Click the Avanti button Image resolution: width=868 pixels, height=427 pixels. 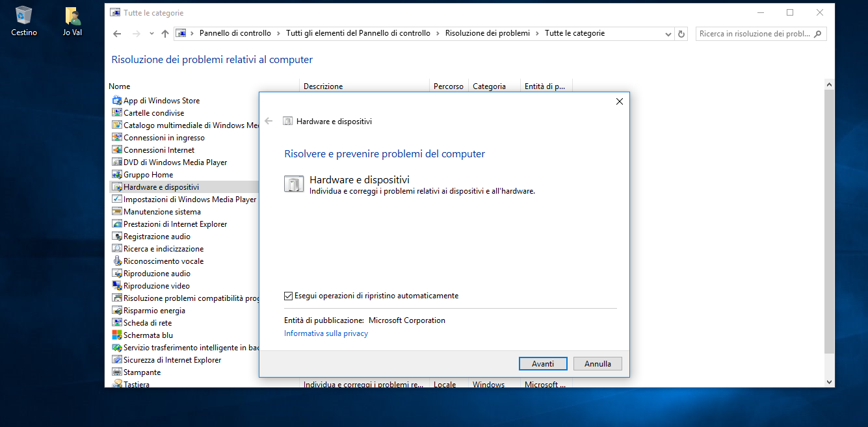pyautogui.click(x=543, y=364)
